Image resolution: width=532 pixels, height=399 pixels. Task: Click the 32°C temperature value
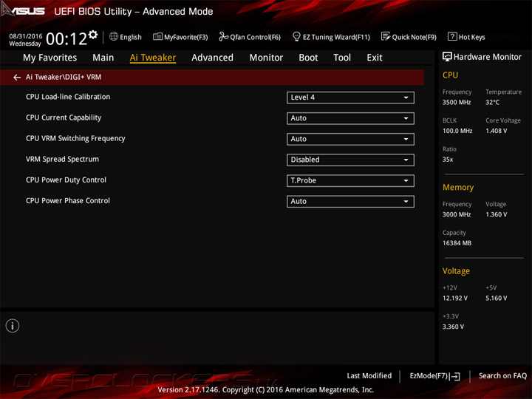click(x=492, y=103)
